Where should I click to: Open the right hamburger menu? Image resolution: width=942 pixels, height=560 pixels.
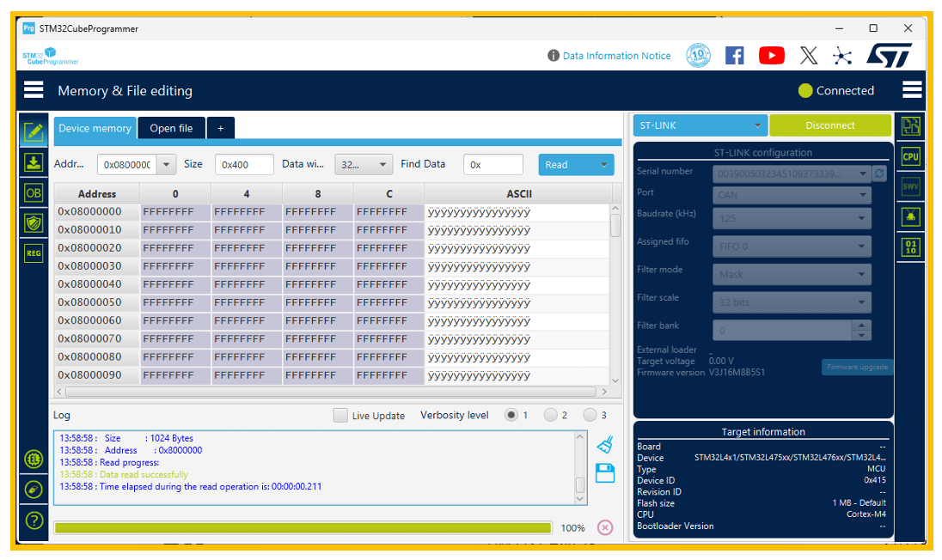click(912, 90)
